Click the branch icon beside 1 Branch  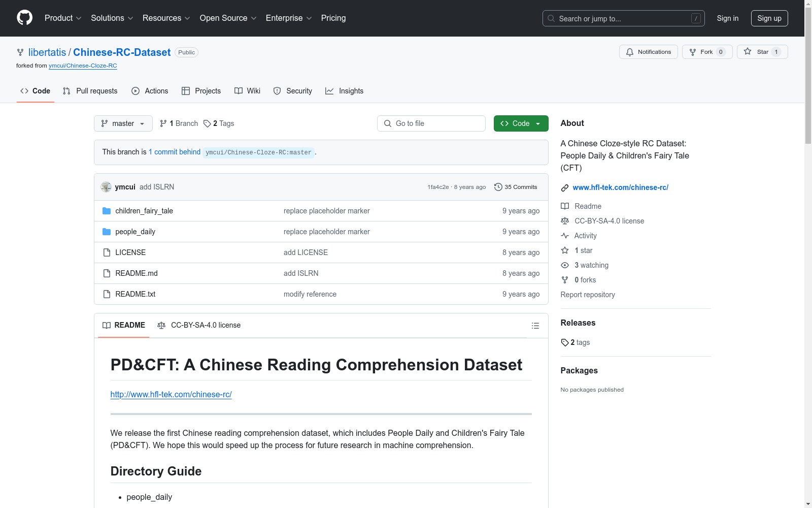163,123
